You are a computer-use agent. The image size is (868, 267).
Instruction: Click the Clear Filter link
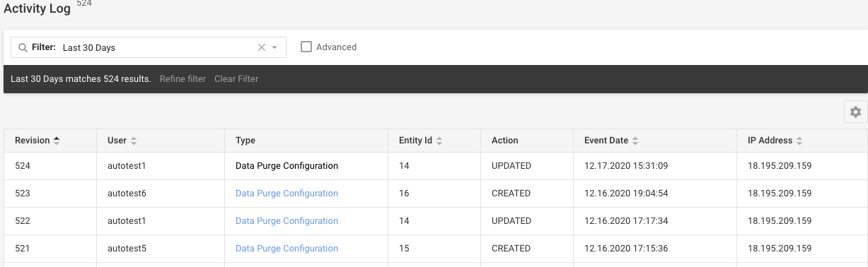[x=236, y=79]
